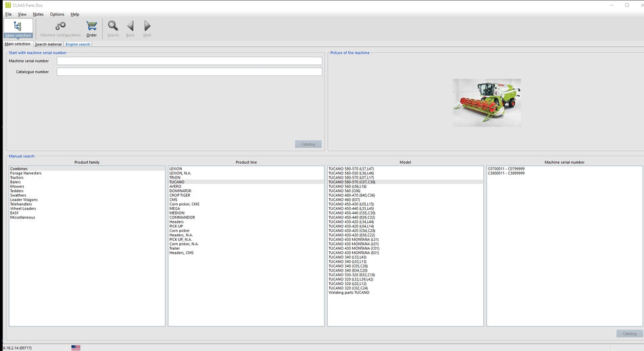This screenshot has height=351, width=644.
Task: Click the US flag language icon
Action: tap(75, 347)
